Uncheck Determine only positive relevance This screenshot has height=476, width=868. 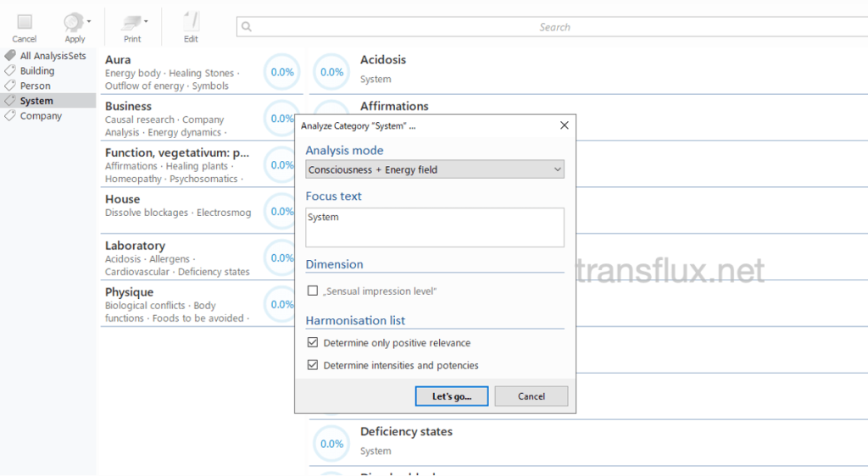(313, 343)
